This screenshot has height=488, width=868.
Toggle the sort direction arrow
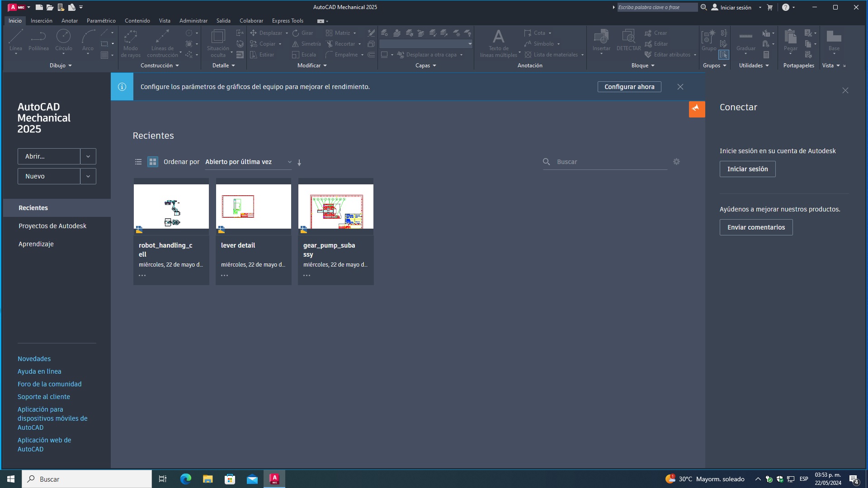[299, 162]
